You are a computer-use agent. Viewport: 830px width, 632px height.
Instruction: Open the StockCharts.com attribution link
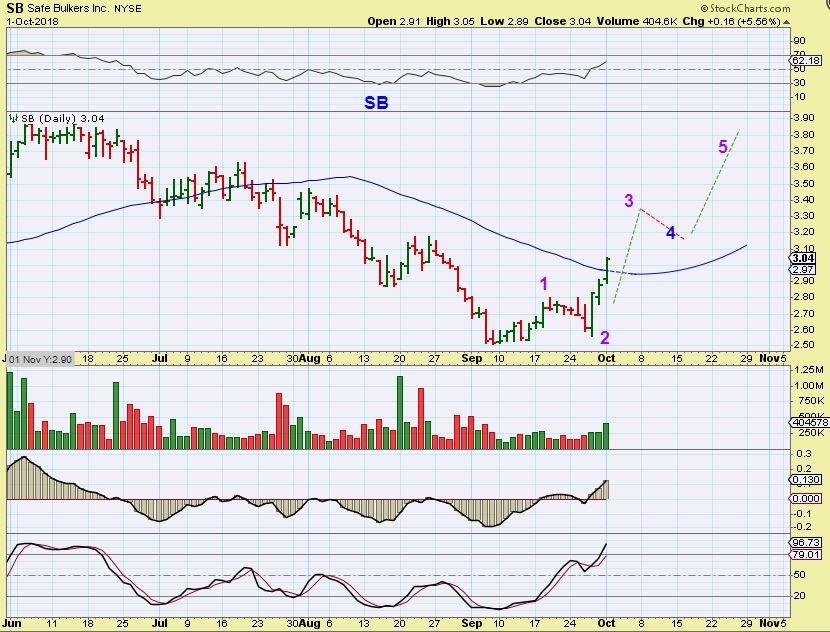[x=745, y=8]
